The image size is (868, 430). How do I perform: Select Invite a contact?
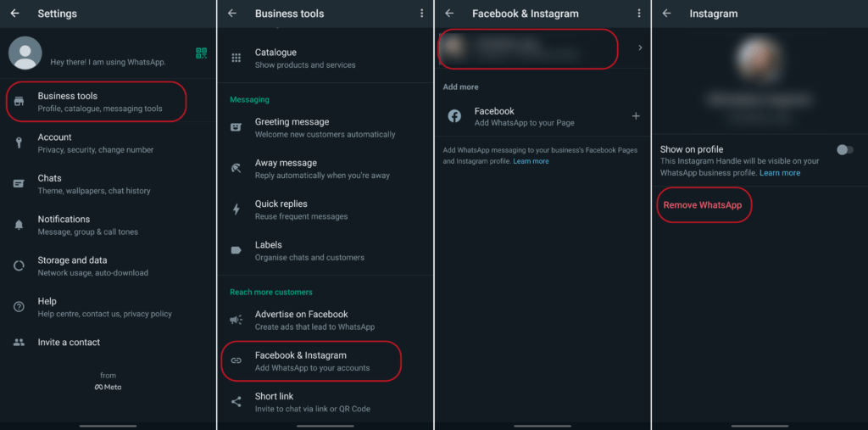coord(69,343)
